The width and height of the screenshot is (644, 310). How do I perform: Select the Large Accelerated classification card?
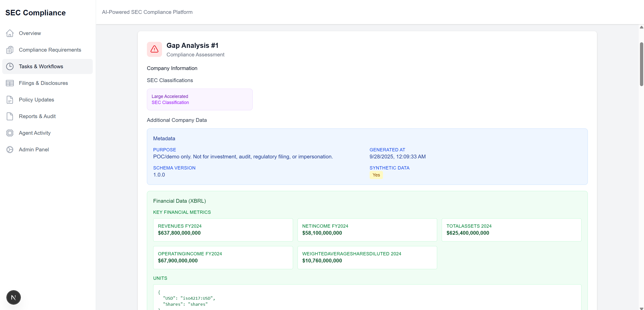click(x=200, y=99)
